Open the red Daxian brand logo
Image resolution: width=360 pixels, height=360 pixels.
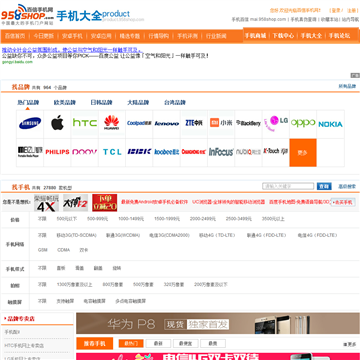point(194,152)
